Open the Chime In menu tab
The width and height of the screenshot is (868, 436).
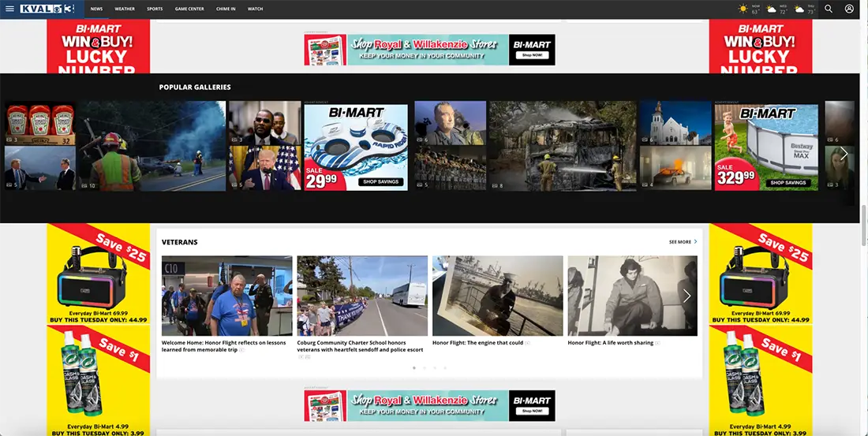226,9
